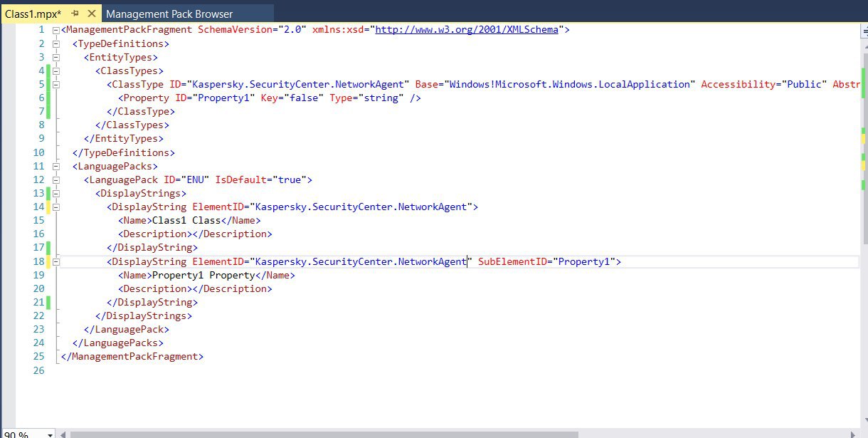Click the SchemaVersion="2.0" attribute

pos(252,30)
